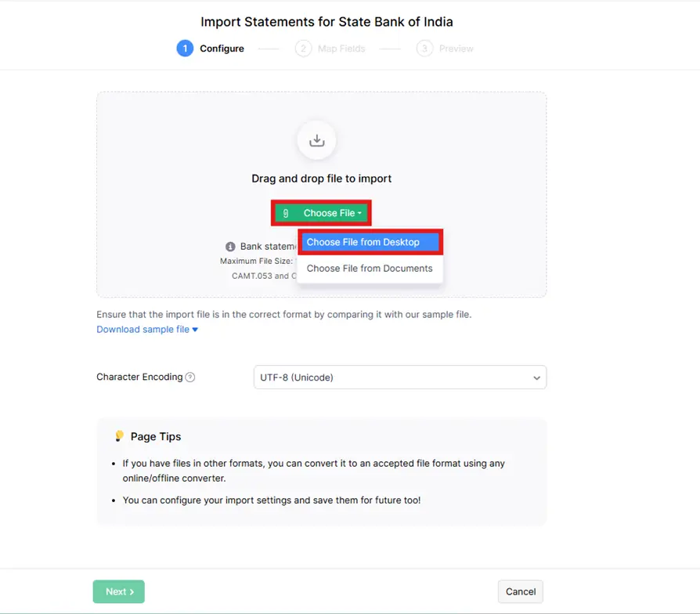The width and height of the screenshot is (700, 614).
Task: Click the step 2 circle for Map Fields
Action: (x=303, y=49)
